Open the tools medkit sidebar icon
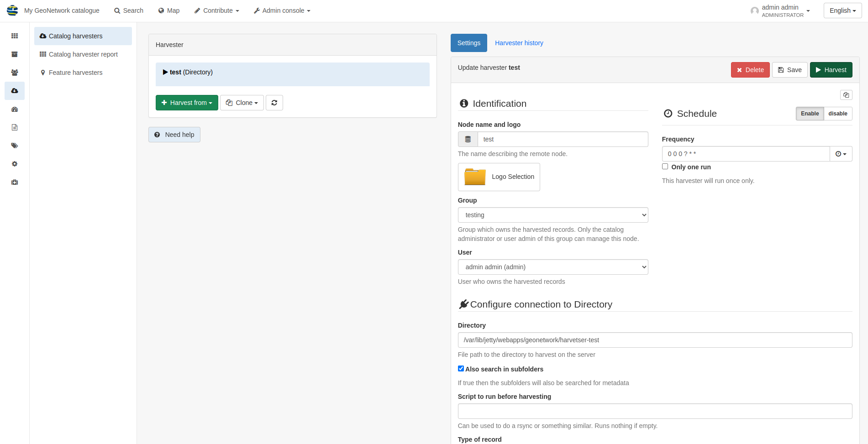This screenshot has width=868, height=444. pyautogui.click(x=15, y=182)
